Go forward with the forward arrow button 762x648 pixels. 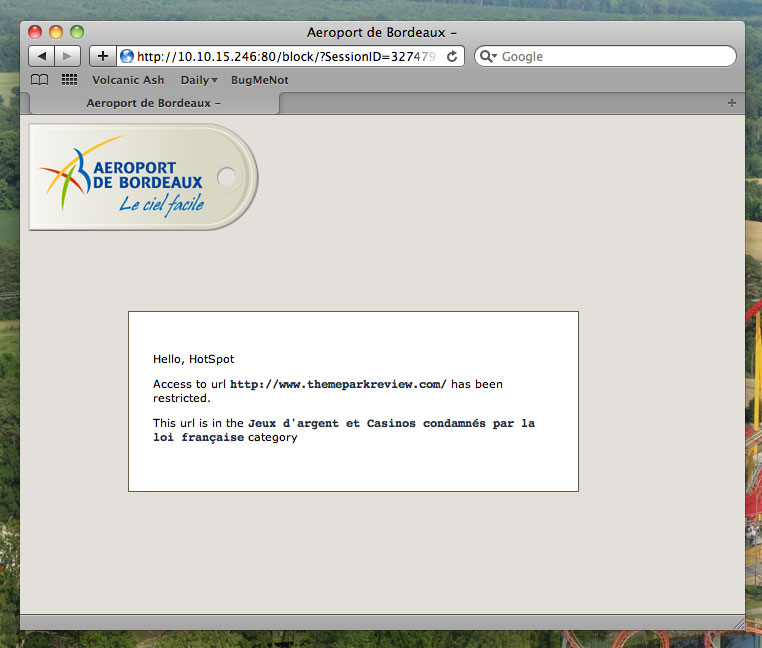coord(68,56)
